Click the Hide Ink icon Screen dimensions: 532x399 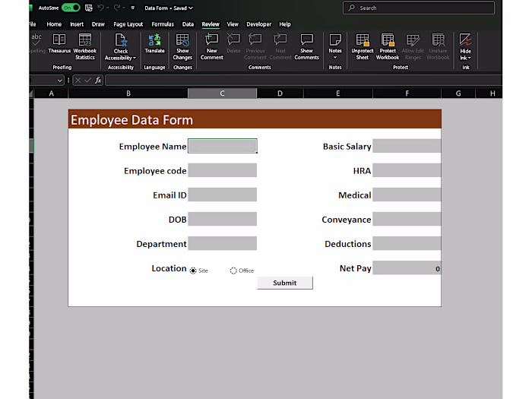click(x=465, y=40)
